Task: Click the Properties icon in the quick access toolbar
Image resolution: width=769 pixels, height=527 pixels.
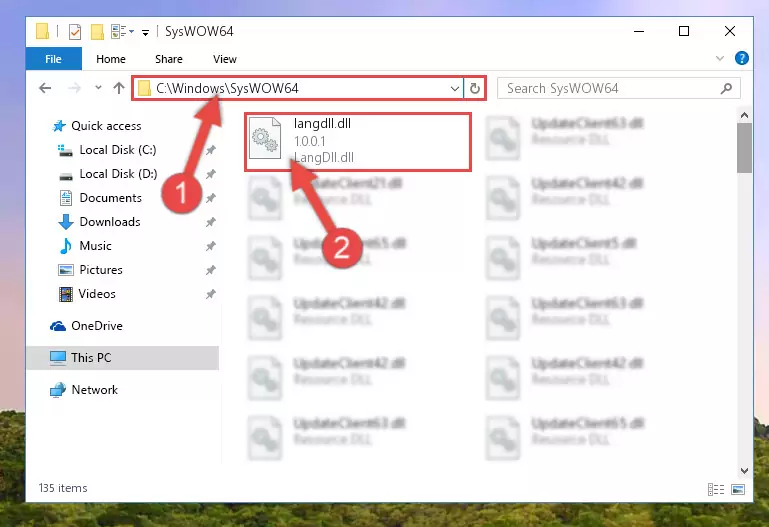Action: coord(75,32)
